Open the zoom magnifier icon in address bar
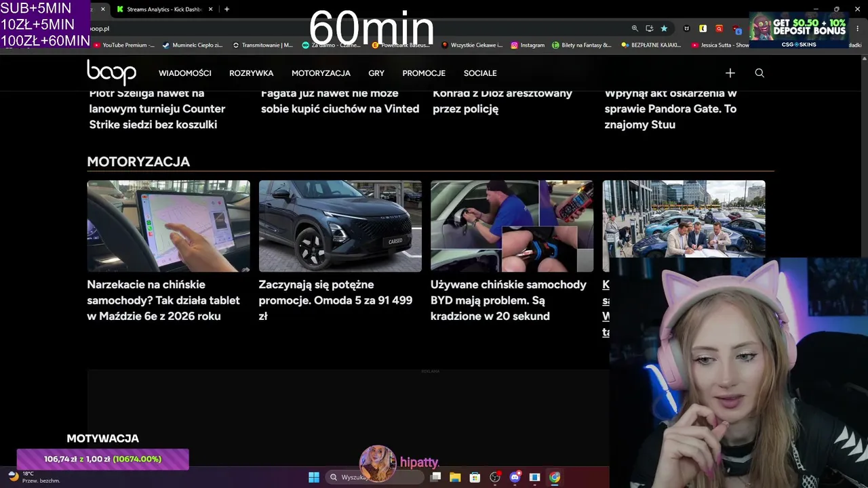 pyautogui.click(x=635, y=28)
